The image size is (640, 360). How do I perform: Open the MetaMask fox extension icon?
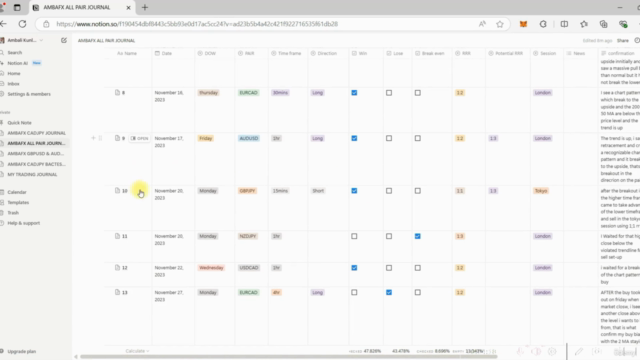[x=523, y=24]
